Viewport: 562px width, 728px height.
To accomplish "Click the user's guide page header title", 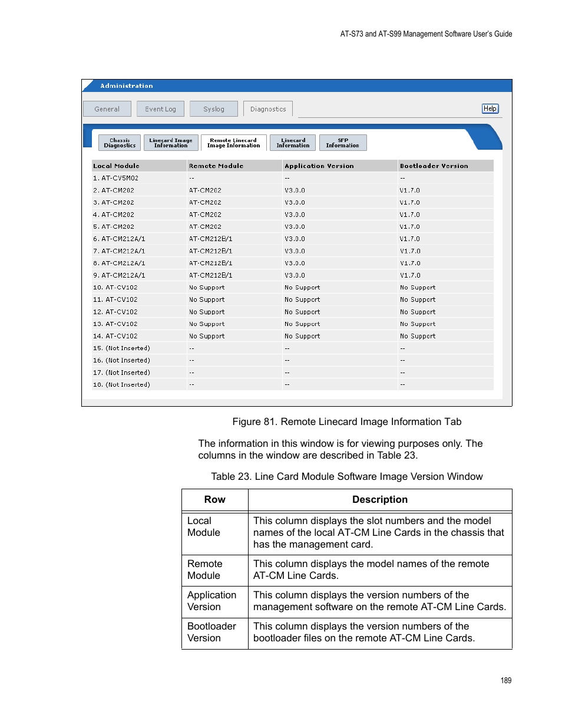I will click(x=426, y=34).
